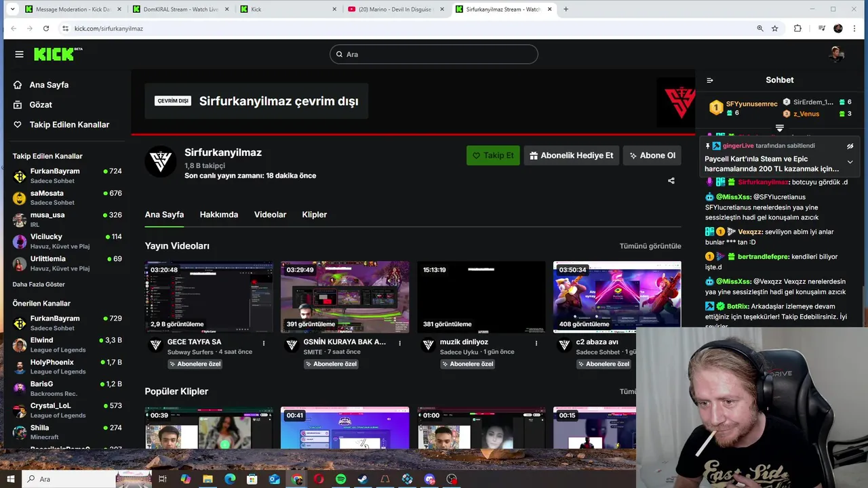The height and width of the screenshot is (488, 868).
Task: Click the address bar URL kick.com/sirfurkanyilmaz
Action: (x=108, y=28)
